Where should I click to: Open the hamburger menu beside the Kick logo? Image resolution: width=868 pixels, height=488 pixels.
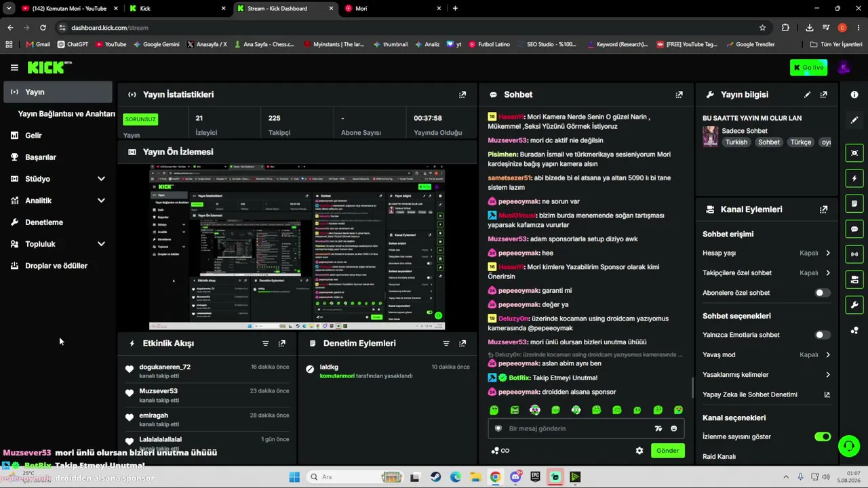[14, 67]
